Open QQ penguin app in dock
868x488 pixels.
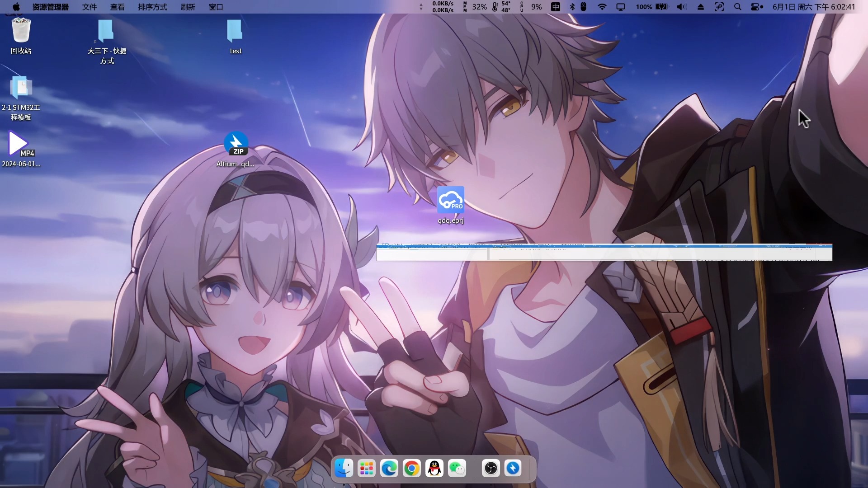pos(434,468)
